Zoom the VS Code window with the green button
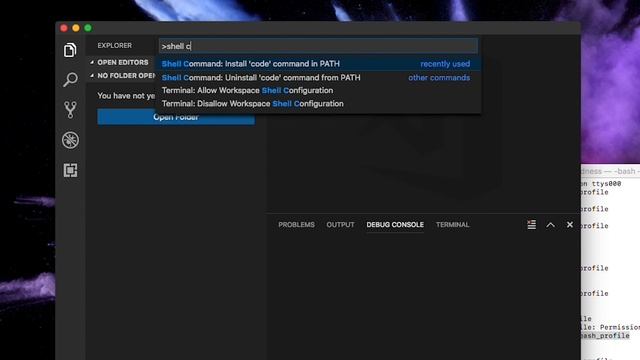 tap(88, 28)
